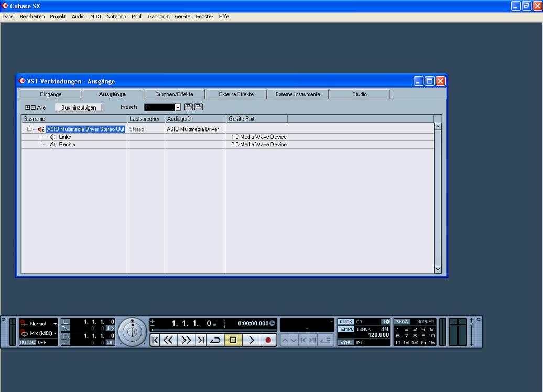Viewport: 543px width, 392px height.
Task: Click the Bus hinzufügen button
Action: (x=79, y=107)
